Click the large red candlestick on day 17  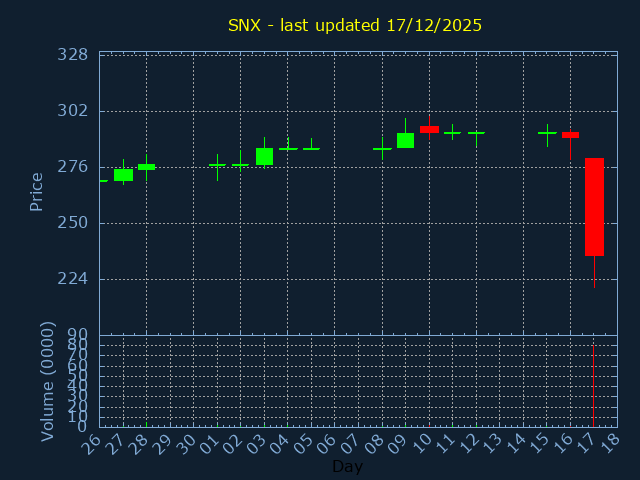click(594, 207)
